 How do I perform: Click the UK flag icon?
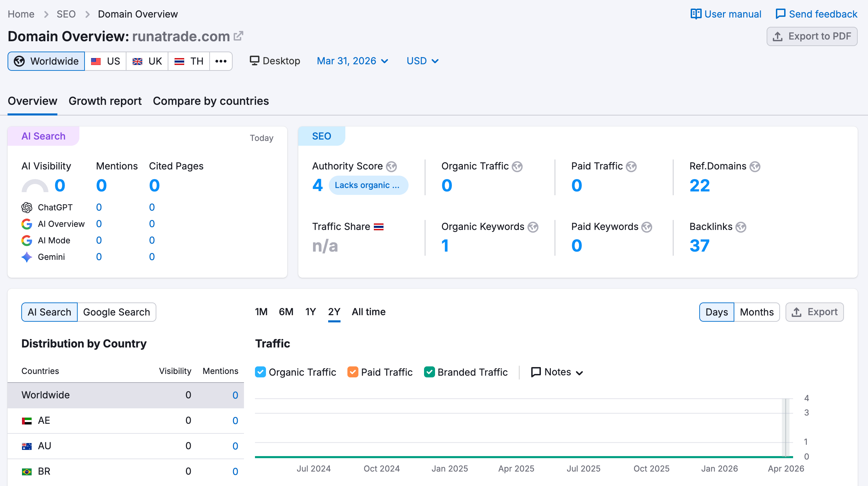point(137,61)
